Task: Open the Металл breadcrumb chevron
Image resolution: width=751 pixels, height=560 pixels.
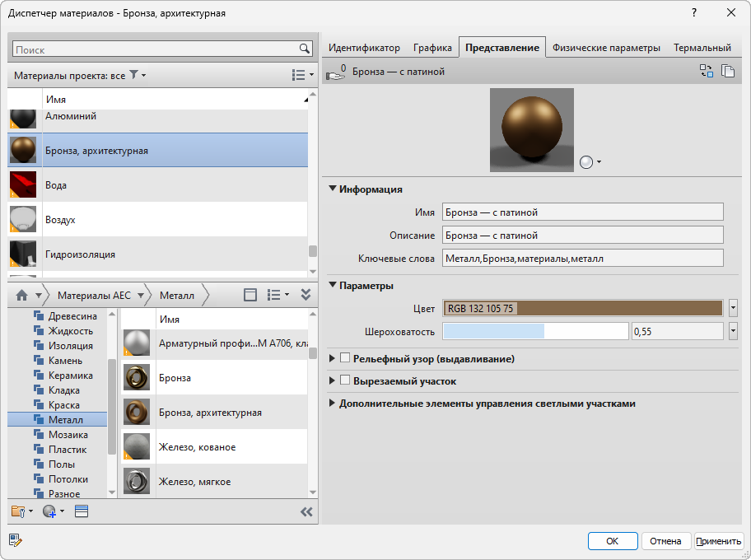Action: 206,295
